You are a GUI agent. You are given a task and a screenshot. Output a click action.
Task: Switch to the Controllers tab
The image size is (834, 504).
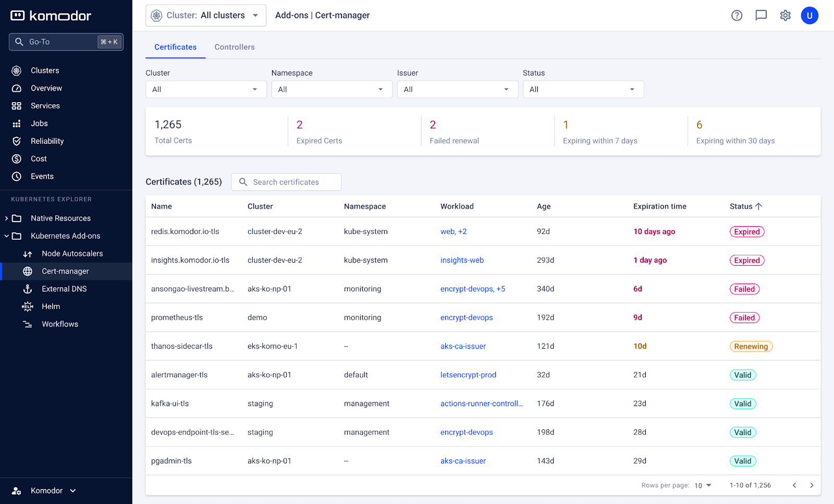click(x=235, y=47)
